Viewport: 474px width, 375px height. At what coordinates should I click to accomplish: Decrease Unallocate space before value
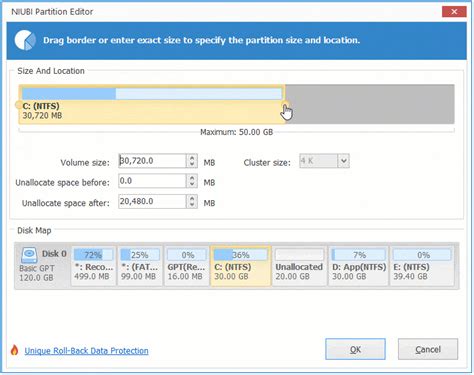[x=192, y=184]
